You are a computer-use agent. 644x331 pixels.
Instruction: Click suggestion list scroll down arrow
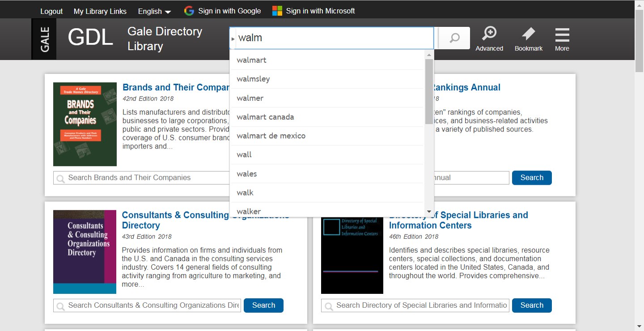pyautogui.click(x=429, y=212)
